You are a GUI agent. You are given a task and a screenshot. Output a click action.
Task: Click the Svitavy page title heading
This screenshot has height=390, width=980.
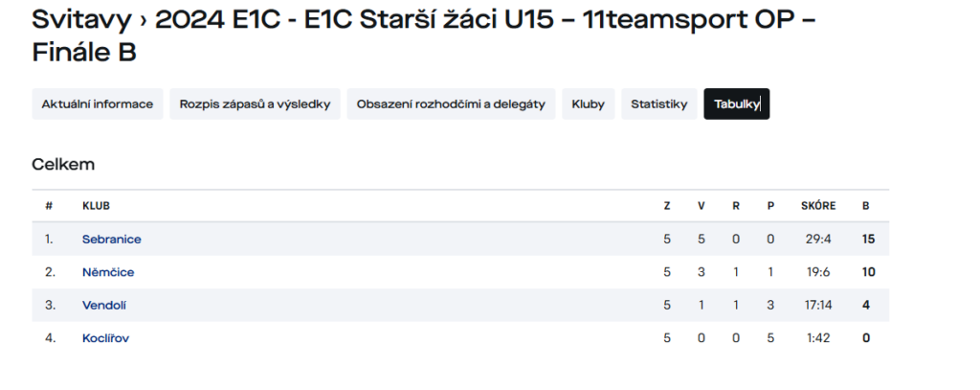coord(424,36)
